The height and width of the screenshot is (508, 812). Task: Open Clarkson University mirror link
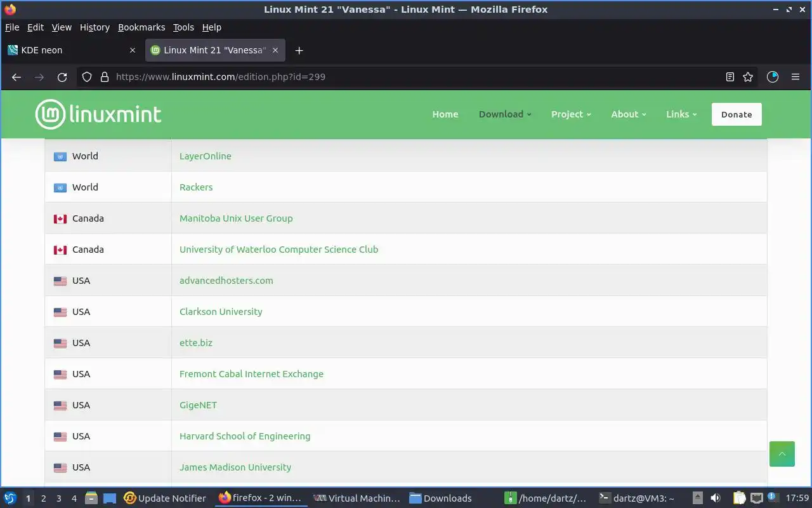click(x=221, y=312)
